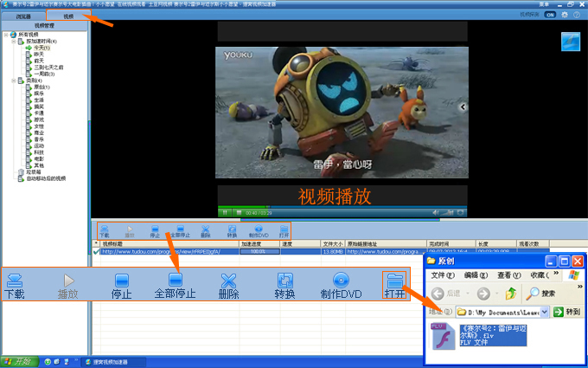Mute the video player's speaker icon
588x368 pixels.
pos(435,213)
